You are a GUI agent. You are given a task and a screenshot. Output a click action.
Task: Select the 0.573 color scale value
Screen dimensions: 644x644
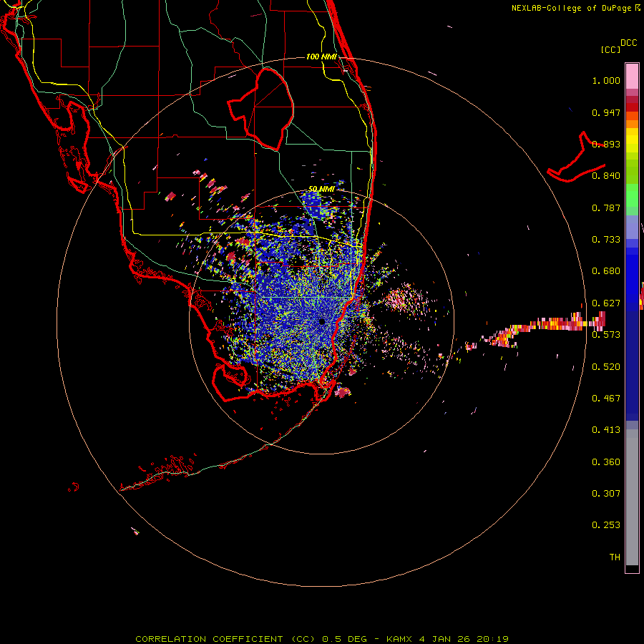606,335
